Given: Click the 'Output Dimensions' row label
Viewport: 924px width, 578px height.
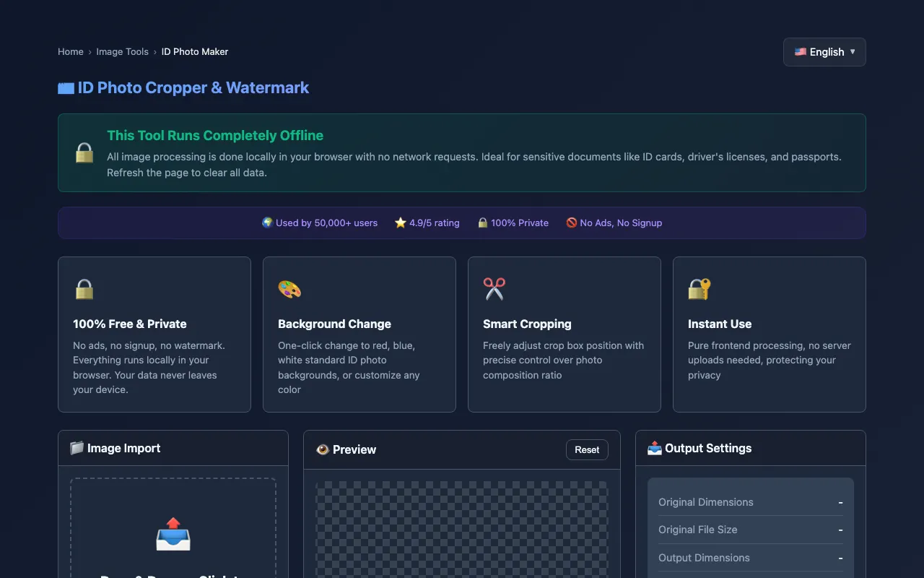Looking at the screenshot, I should pos(704,558).
